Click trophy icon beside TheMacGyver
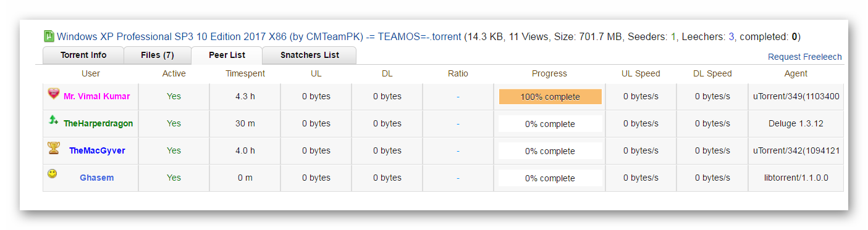The image size is (868, 230). (x=54, y=147)
